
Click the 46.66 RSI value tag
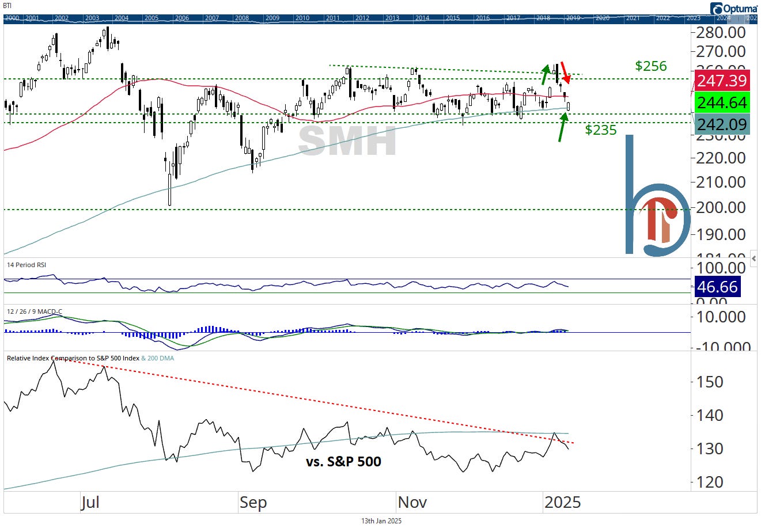[718, 287]
